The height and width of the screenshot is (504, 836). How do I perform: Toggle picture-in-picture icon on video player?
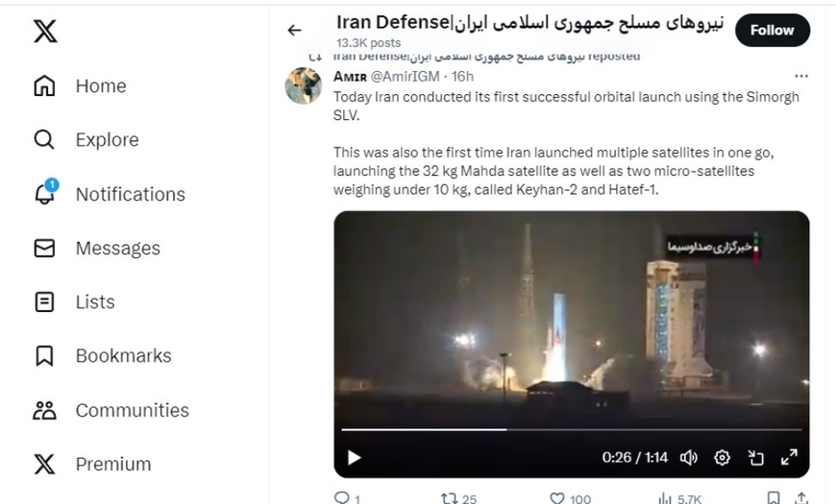point(755,458)
